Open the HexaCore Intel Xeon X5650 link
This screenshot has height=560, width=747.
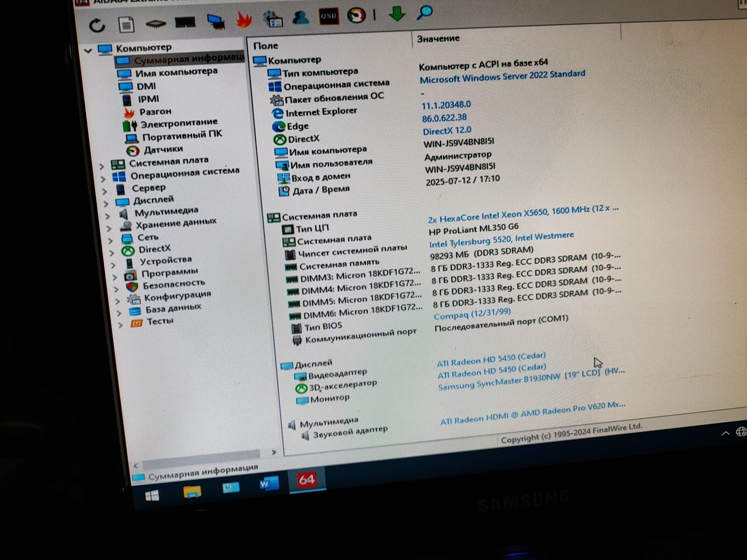point(523,214)
